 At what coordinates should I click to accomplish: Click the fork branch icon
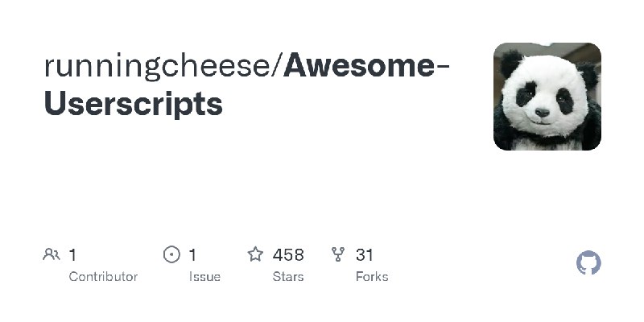[x=338, y=255]
